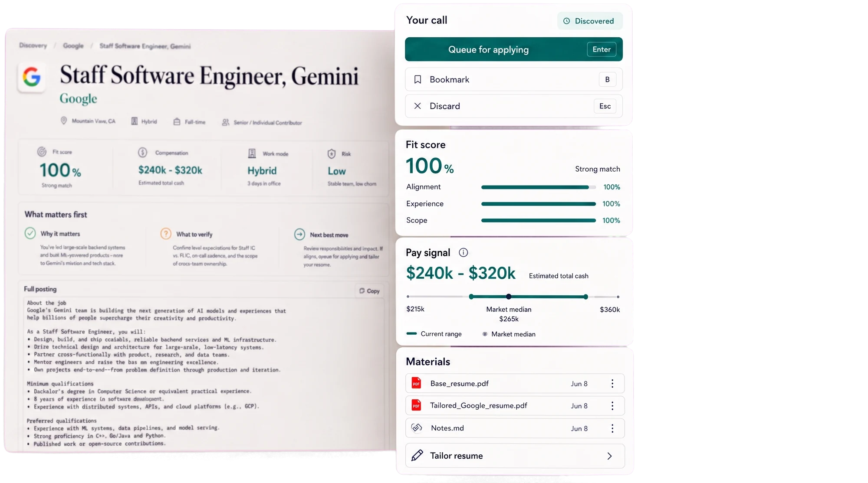The height and width of the screenshot is (483, 868).
Task: Click the Mountain View, CA location text
Action: pos(94,121)
